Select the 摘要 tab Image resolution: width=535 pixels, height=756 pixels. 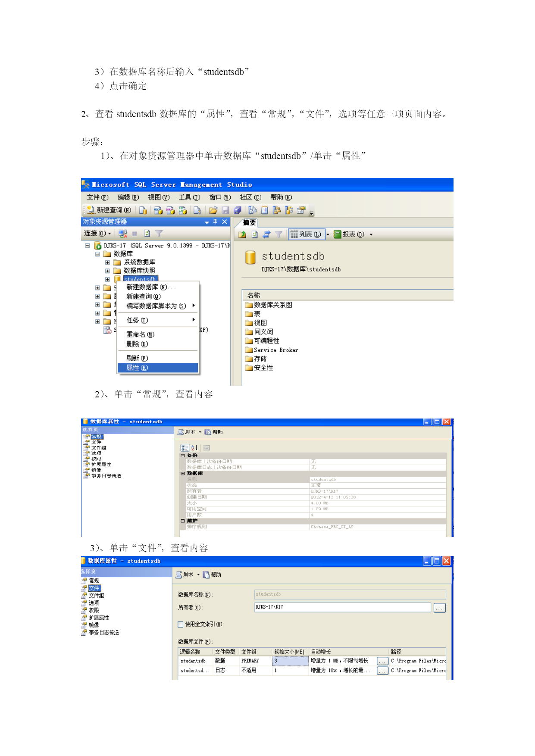click(x=249, y=222)
